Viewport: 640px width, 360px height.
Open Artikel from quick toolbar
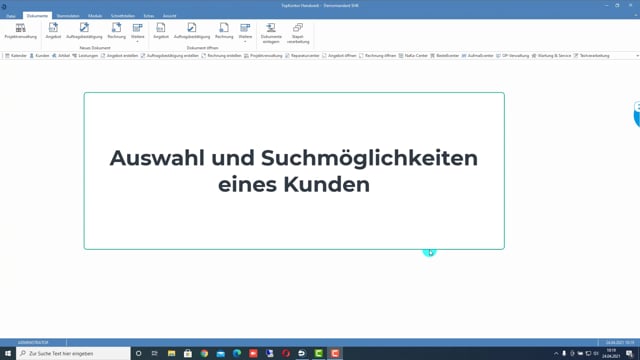pyautogui.click(x=61, y=56)
